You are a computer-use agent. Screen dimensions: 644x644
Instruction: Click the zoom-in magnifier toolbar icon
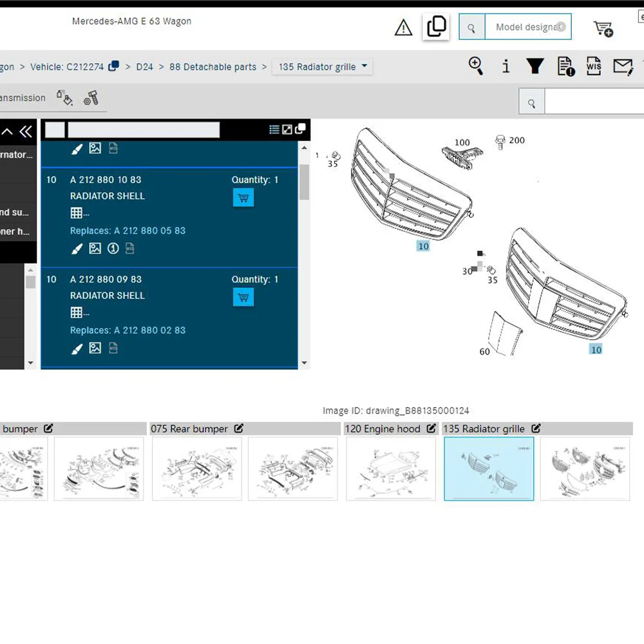[476, 66]
